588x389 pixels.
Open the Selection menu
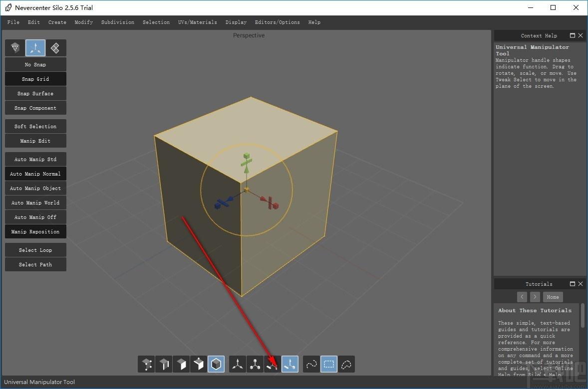coord(156,22)
